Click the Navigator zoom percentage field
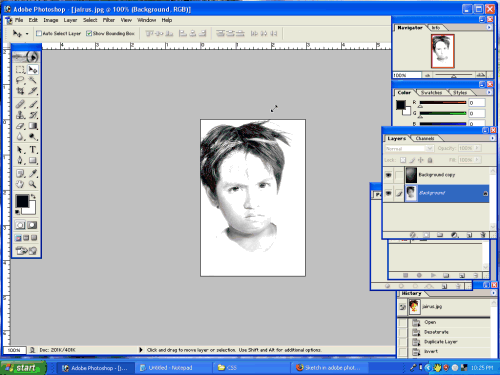500x375 pixels. 407,75
